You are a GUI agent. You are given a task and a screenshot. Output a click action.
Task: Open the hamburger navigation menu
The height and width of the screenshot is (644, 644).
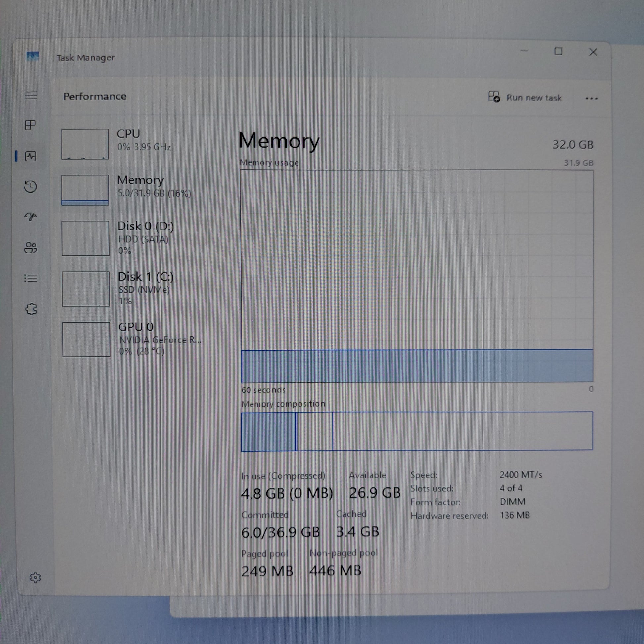31,95
